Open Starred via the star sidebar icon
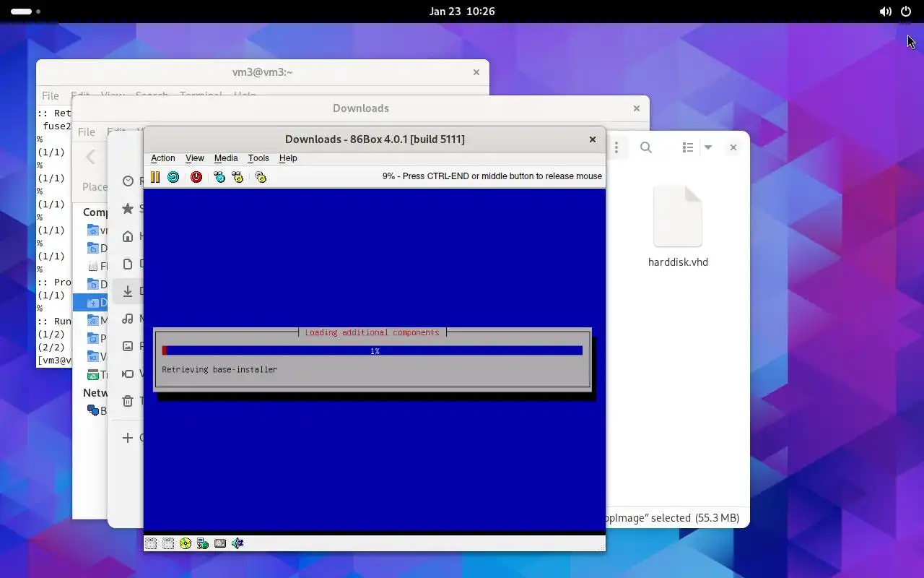Viewport: 924px width, 578px height. tap(128, 209)
